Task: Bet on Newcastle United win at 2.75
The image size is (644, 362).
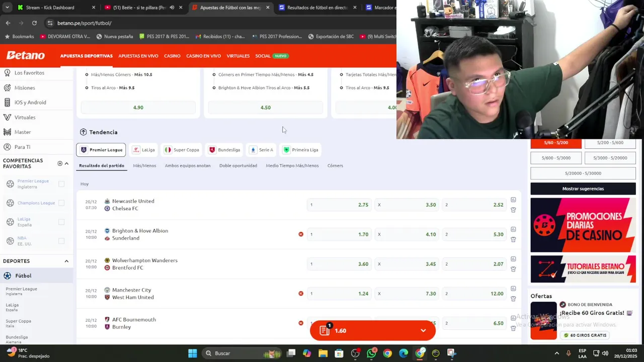Action: click(339, 205)
